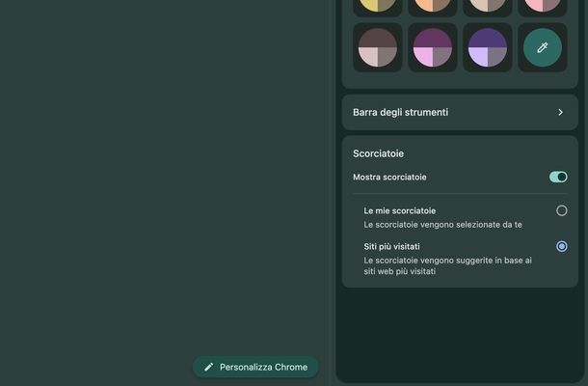Screen dimensions: 588x386
Task: Select the pink color theme swatch
Action: point(542,5)
